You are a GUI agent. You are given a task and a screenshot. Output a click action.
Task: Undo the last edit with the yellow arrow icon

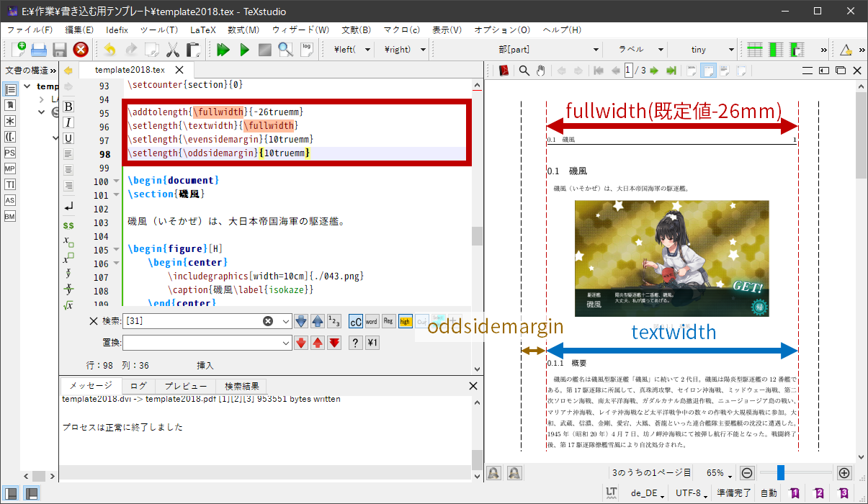[109, 50]
